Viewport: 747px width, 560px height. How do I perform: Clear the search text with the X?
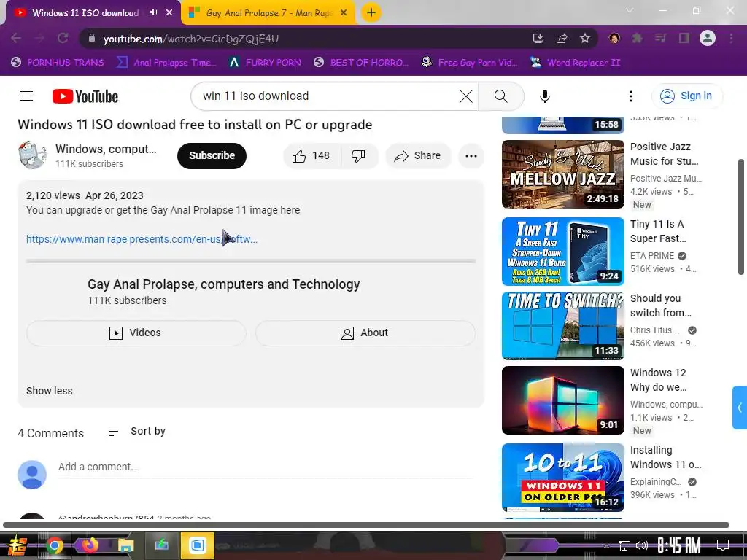466,96
